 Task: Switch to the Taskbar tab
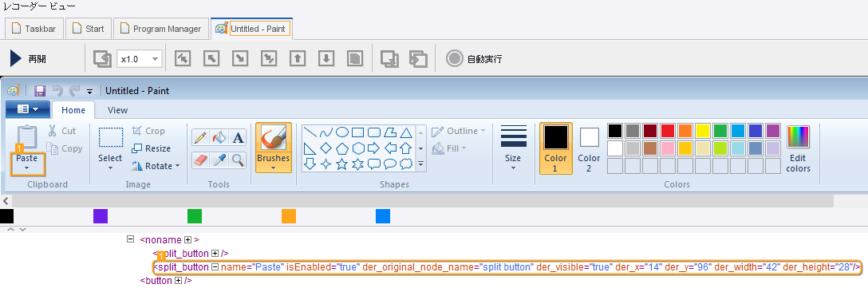[34, 29]
